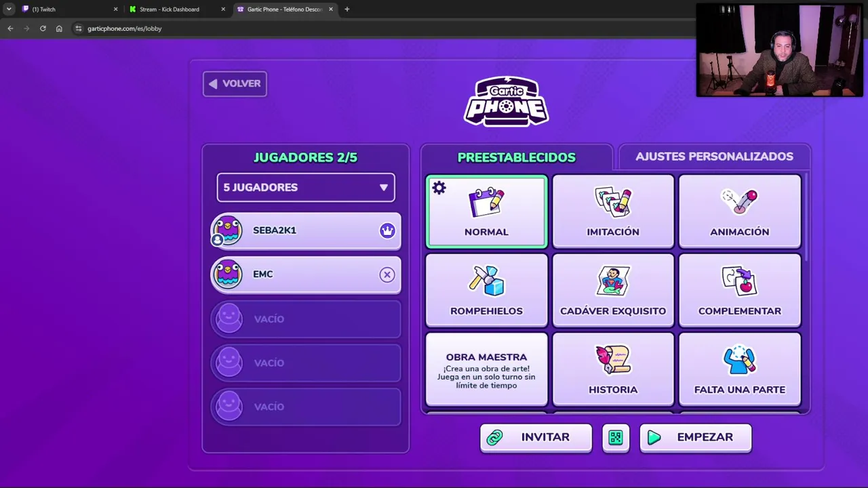Switch to the PREESTABLECIDOS tab

coord(517,157)
